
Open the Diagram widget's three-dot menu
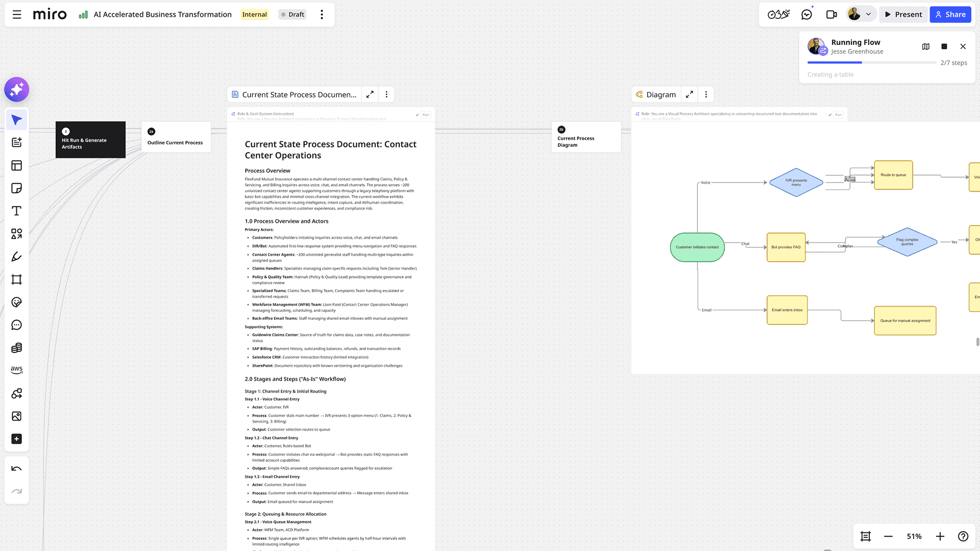coord(706,94)
